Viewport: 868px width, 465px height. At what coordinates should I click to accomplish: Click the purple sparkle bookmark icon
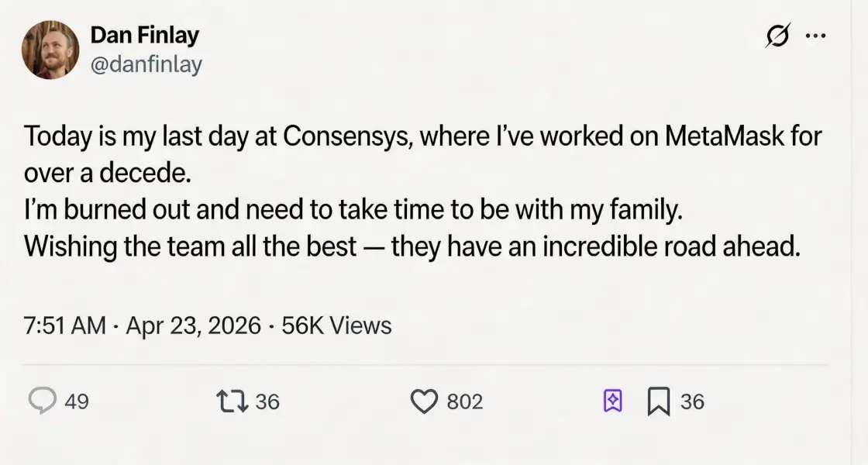pos(612,401)
